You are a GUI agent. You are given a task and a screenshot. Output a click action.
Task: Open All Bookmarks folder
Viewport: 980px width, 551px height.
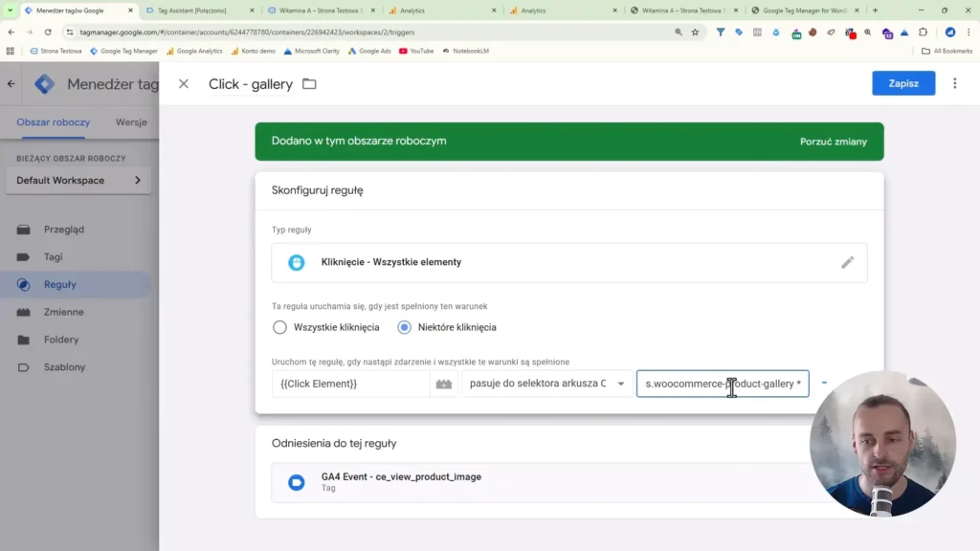pyautogui.click(x=947, y=52)
